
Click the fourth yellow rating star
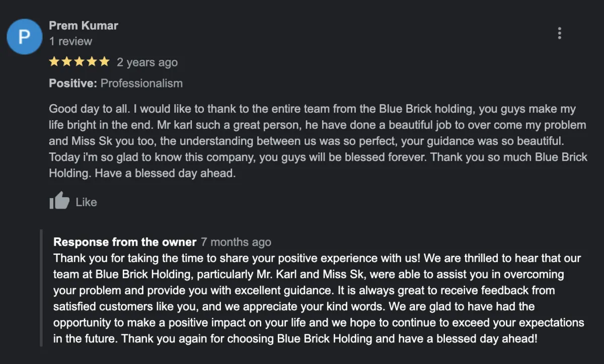pyautogui.click(x=92, y=62)
